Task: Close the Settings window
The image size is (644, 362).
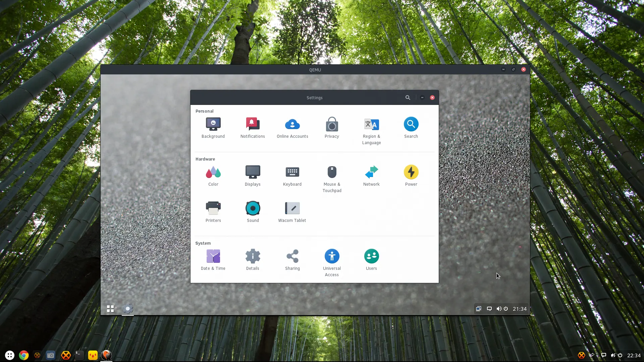Action: pos(432,98)
